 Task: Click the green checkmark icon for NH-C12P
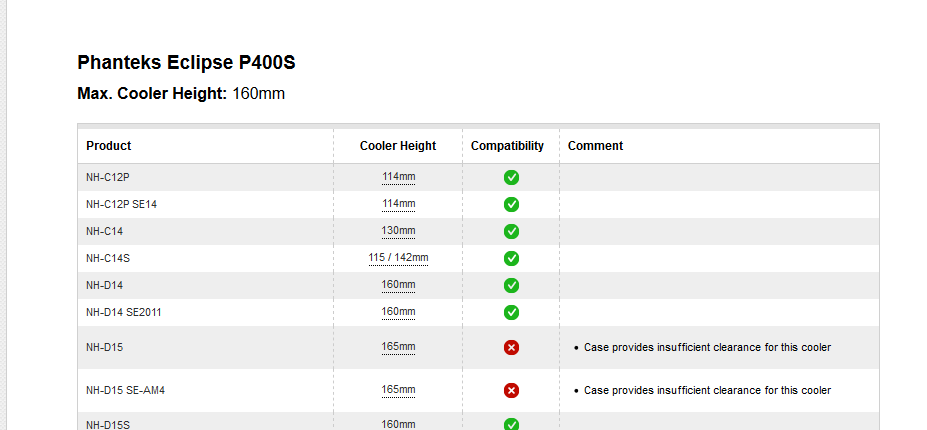(511, 177)
